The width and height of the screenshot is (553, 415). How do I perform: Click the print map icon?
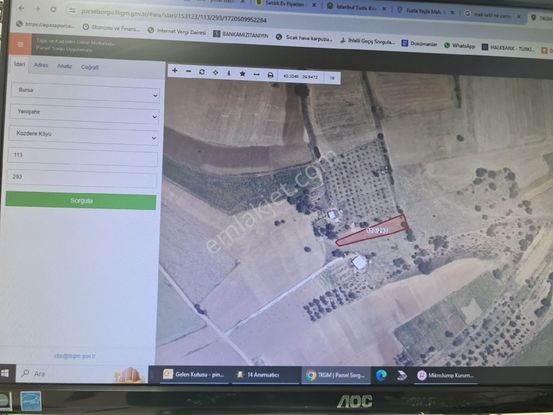(x=270, y=75)
